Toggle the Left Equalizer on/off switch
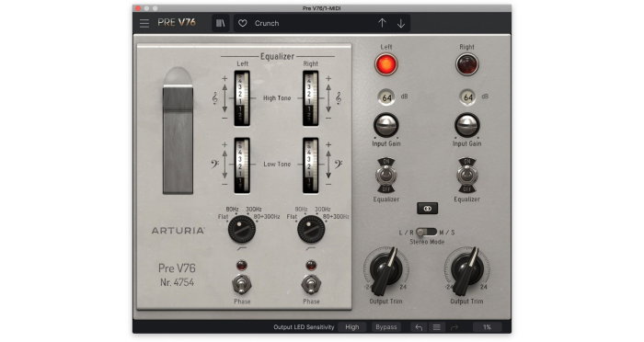Screen dimensions: 644x342 click(x=386, y=176)
